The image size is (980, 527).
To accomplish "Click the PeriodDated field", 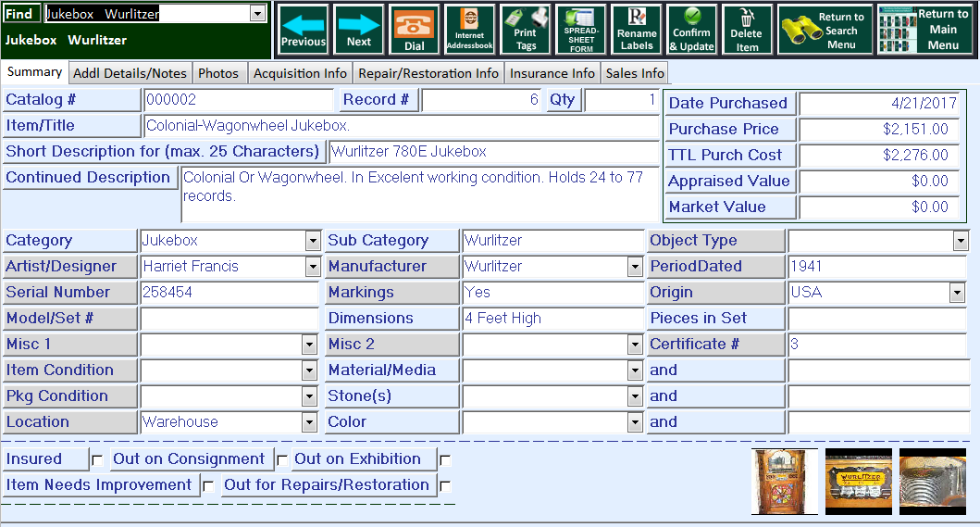I will 877,267.
